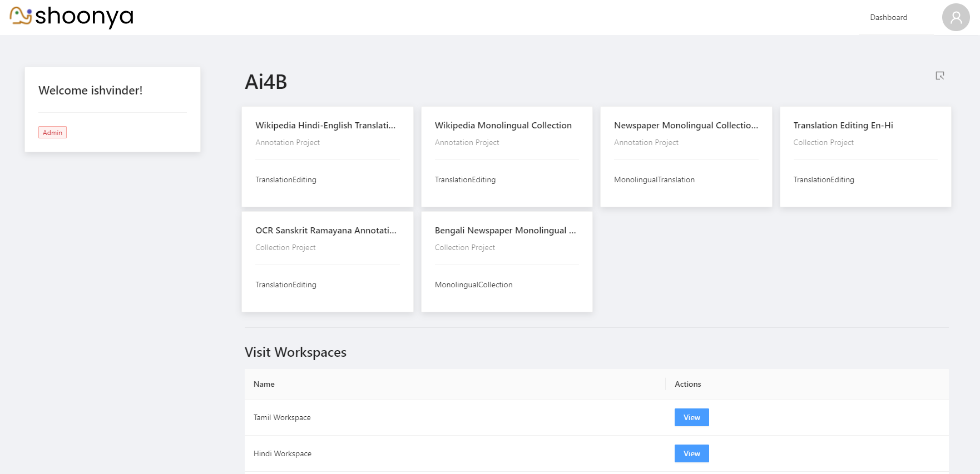Open Wikipedia Hindi-English Translation project card
The width and height of the screenshot is (980, 474).
328,157
